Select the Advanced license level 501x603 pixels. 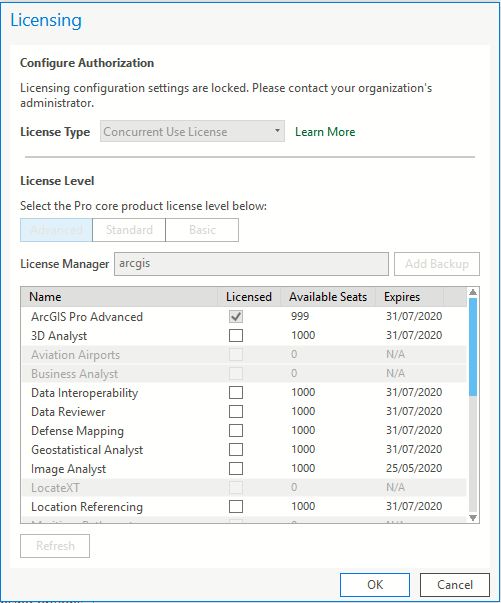pyautogui.click(x=56, y=230)
